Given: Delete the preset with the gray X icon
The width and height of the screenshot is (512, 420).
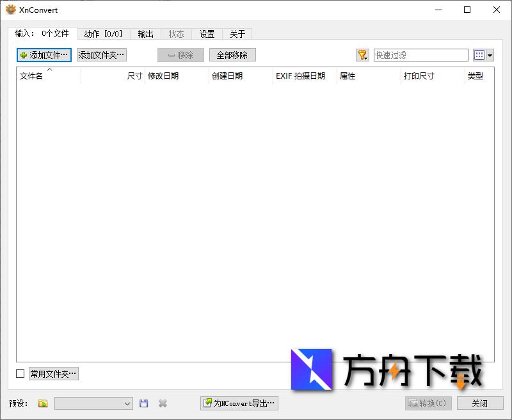Looking at the screenshot, I should click(x=162, y=403).
